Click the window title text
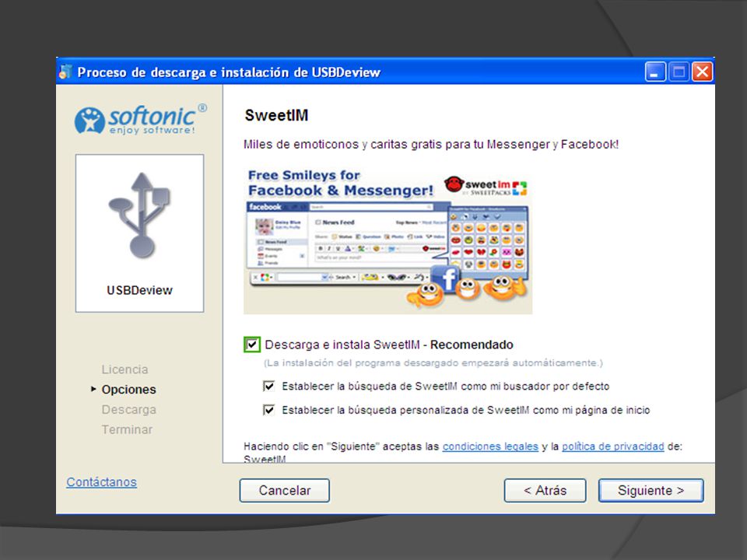 click(229, 72)
